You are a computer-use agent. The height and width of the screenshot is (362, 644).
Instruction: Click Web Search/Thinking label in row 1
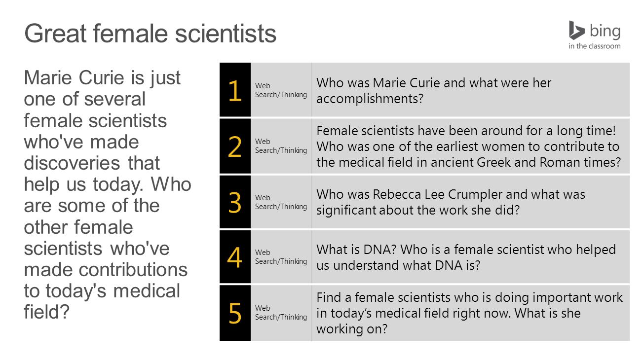pos(281,90)
